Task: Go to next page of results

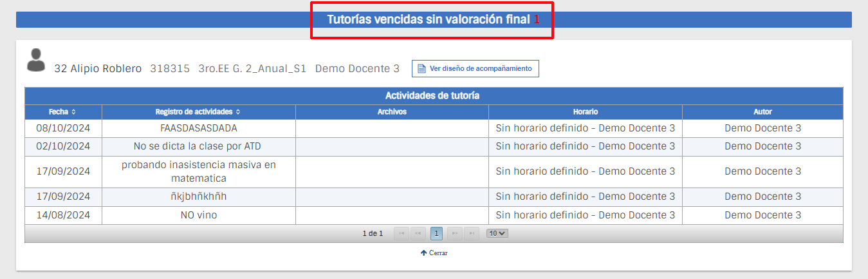Action: coord(454,233)
